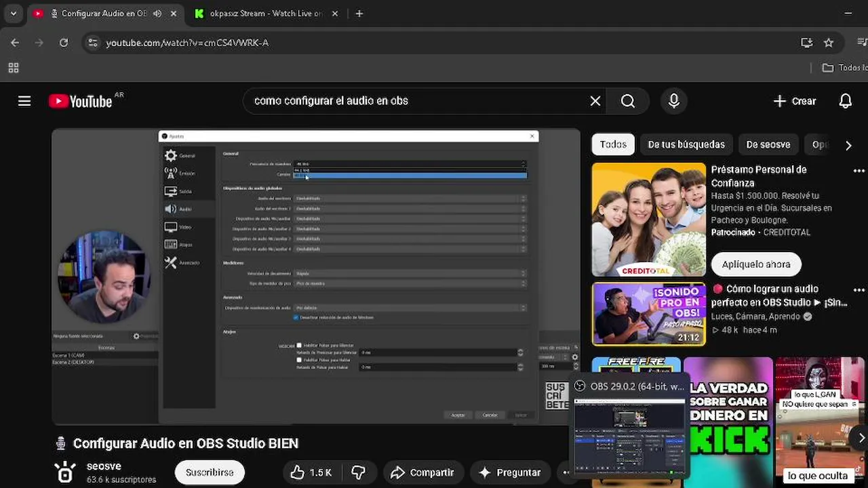
Task: Close the Configurar Audio en OBS tab
Action: point(174,14)
